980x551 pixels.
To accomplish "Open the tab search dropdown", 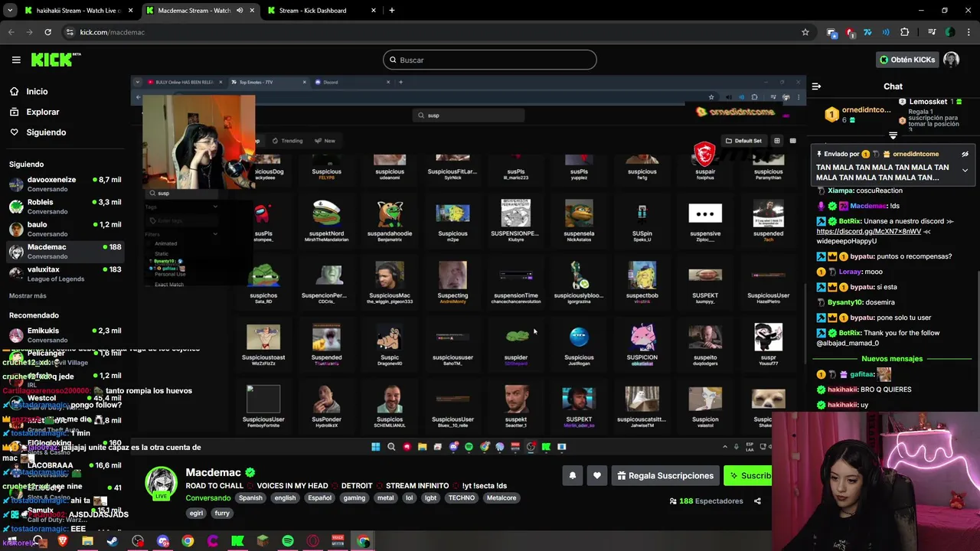I will click(x=10, y=11).
